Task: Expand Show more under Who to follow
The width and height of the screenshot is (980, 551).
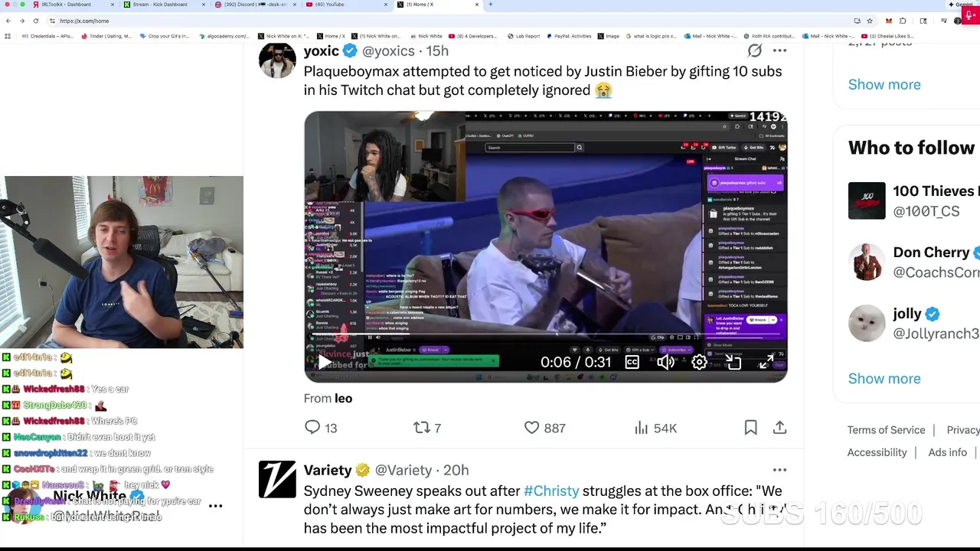Action: [x=884, y=378]
